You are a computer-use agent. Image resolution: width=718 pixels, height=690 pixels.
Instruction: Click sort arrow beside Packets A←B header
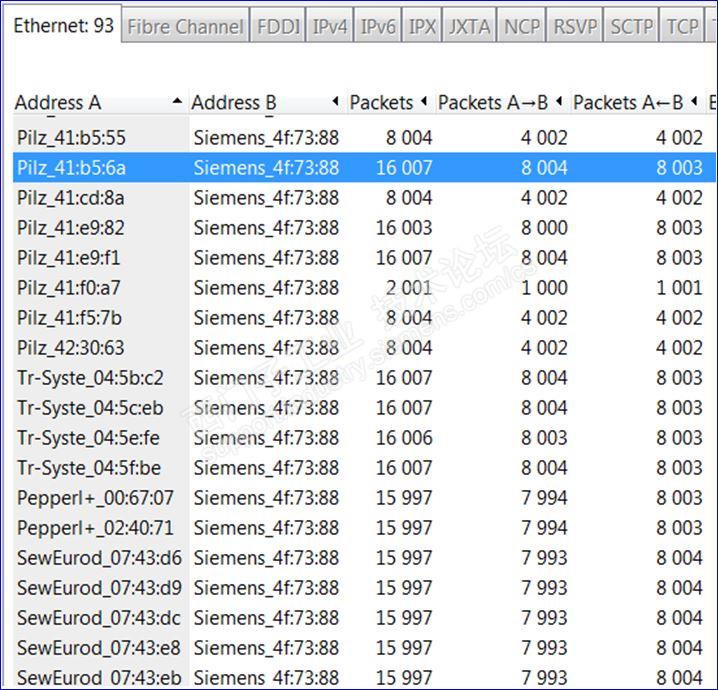point(695,101)
